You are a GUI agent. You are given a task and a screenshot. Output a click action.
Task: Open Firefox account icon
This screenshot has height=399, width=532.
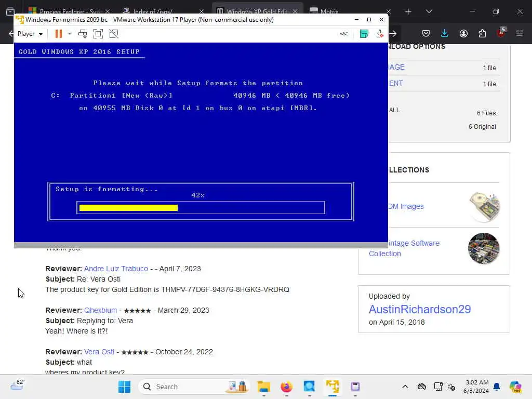(463, 33)
